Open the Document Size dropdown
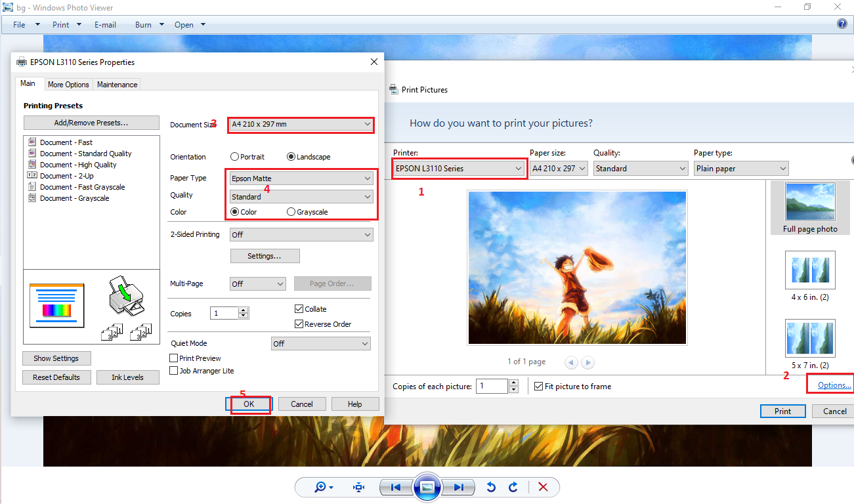 (301, 124)
